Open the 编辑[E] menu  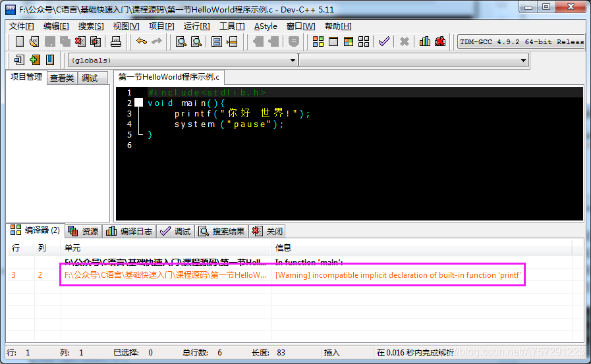56,26
